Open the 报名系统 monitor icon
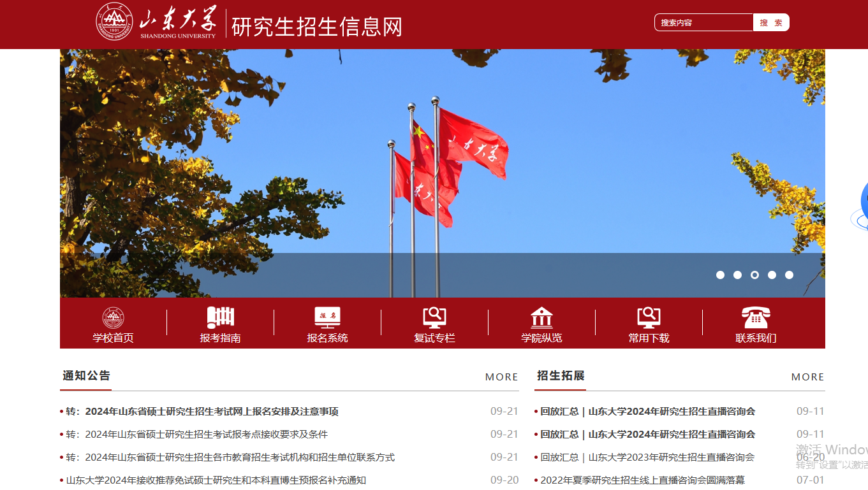 pos(327,317)
